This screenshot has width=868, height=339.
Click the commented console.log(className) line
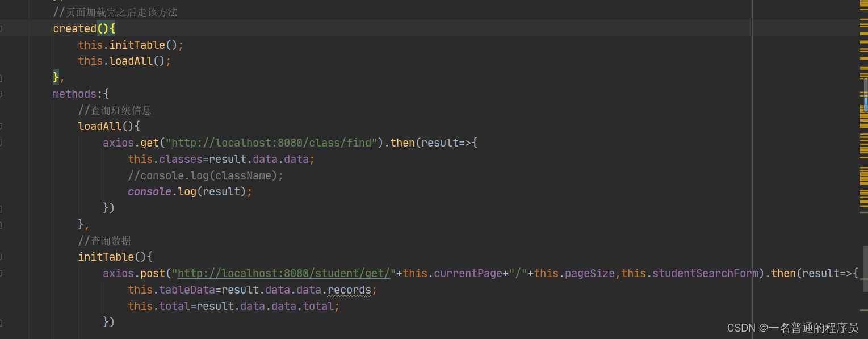coord(206,175)
